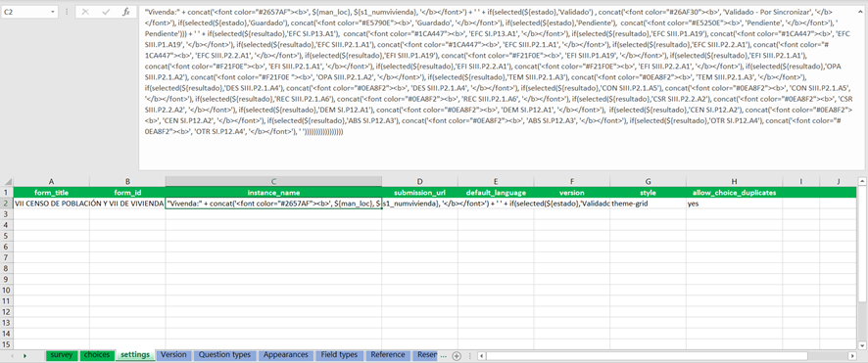
Task: Select the theme-grid cell
Action: coord(649,204)
